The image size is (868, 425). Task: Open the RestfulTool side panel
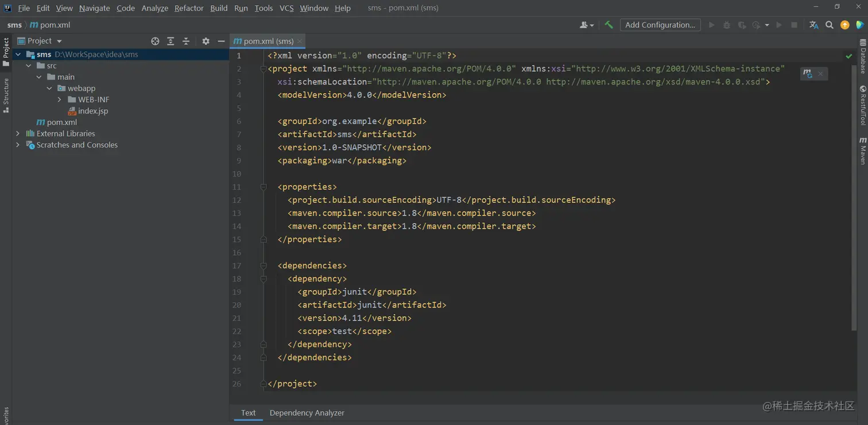(862, 105)
